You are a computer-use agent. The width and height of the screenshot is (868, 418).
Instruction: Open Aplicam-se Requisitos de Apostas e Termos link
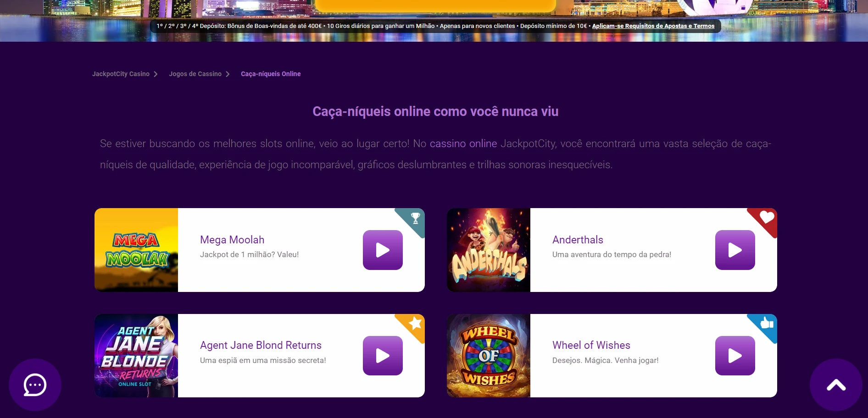coord(653,26)
